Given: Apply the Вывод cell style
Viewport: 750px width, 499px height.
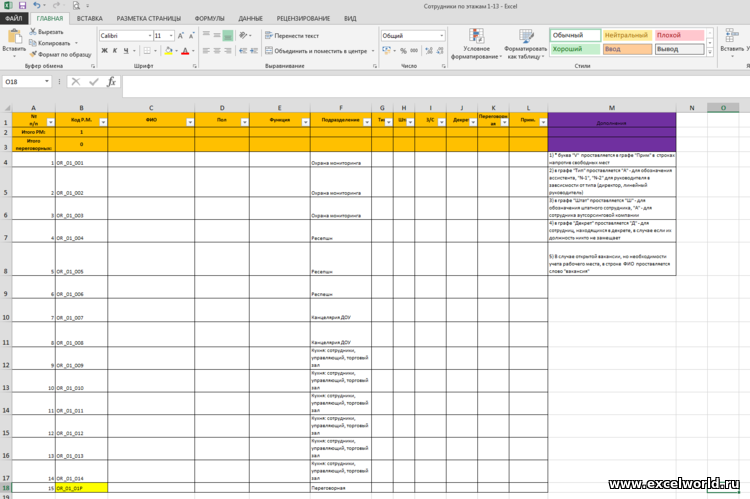Looking at the screenshot, I should (x=679, y=49).
